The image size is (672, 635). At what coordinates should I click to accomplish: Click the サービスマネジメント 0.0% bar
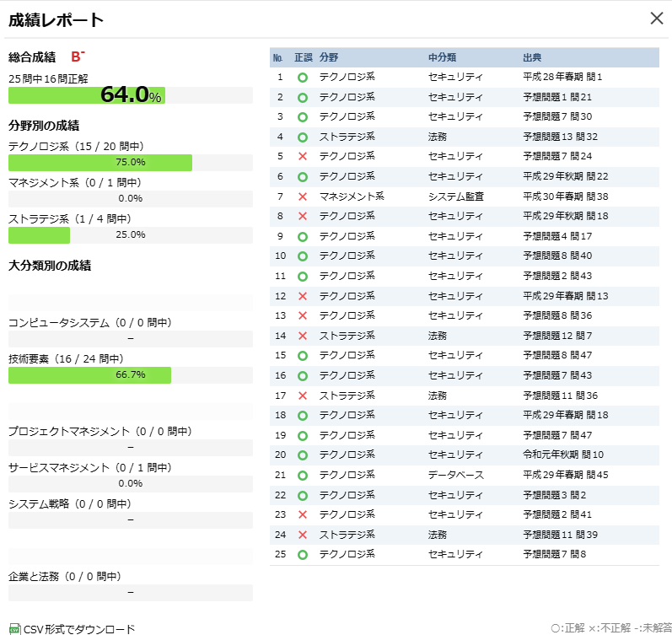click(131, 484)
